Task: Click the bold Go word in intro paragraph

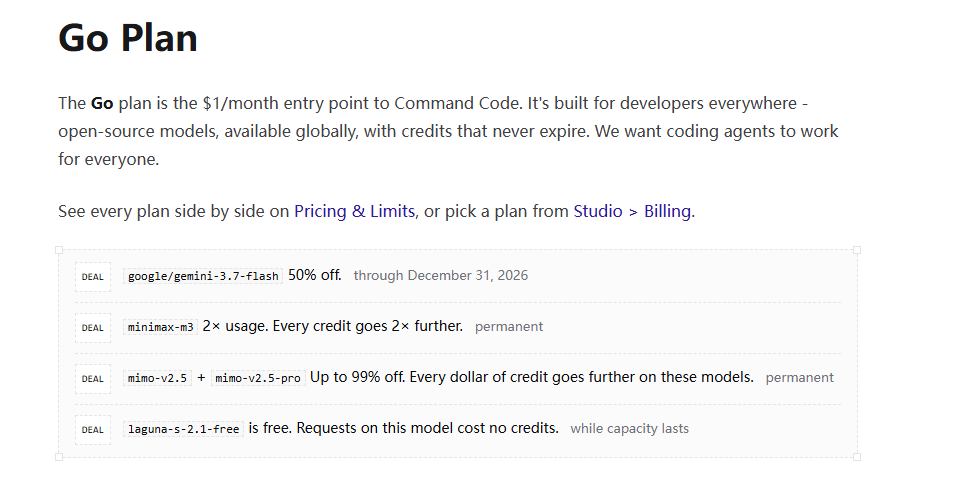Action: (102, 103)
